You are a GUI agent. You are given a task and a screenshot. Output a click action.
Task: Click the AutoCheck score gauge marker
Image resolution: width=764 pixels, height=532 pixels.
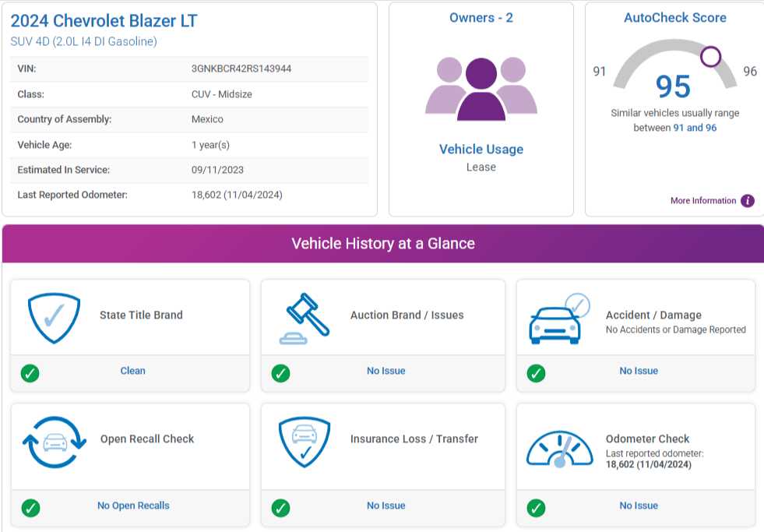[x=710, y=56]
